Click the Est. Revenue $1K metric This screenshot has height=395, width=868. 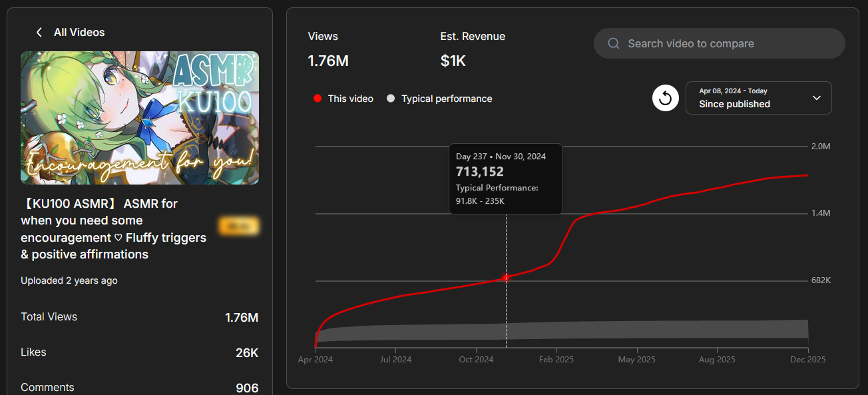[x=473, y=49]
